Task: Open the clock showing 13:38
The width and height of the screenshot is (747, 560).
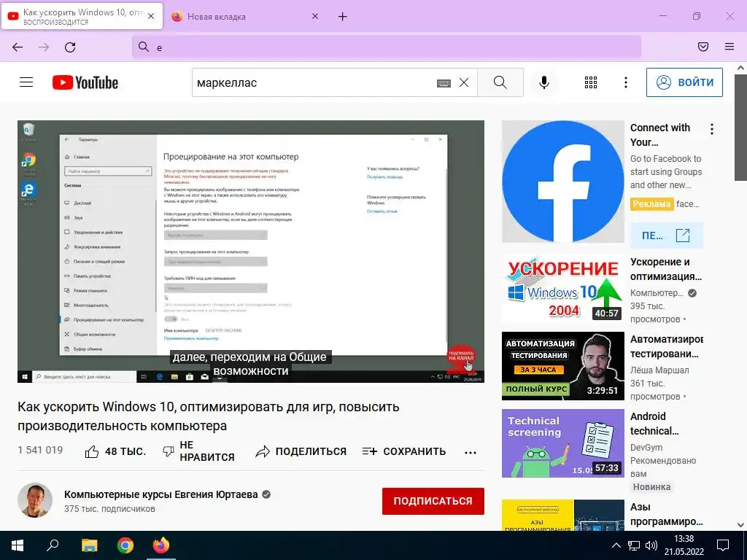Action: pos(684,545)
